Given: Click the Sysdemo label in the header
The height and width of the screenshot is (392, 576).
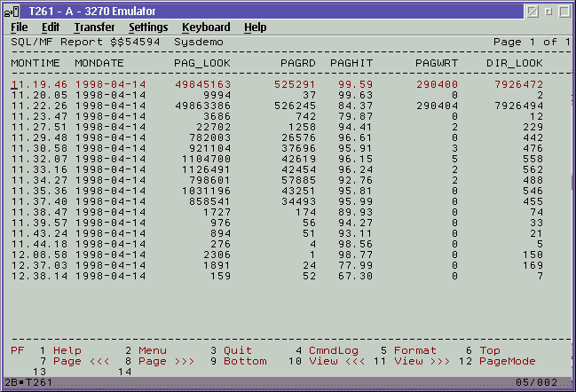Looking at the screenshot, I should click(x=199, y=43).
